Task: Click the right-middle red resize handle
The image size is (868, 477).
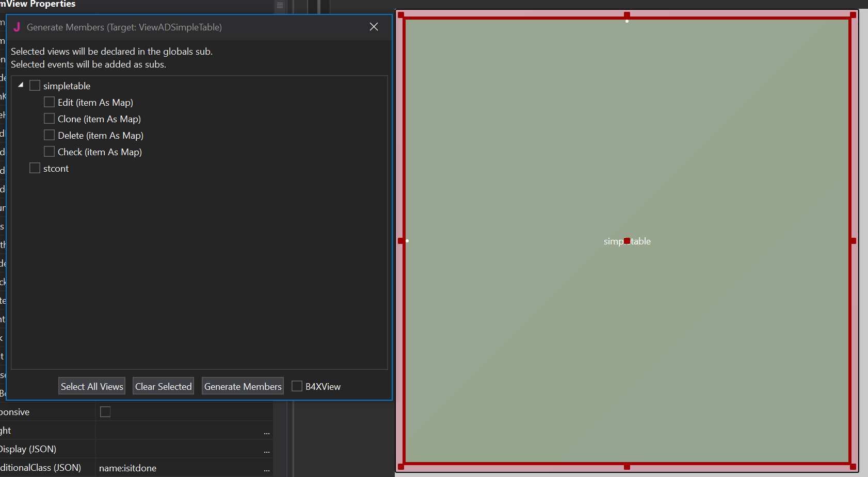Action: tap(854, 241)
